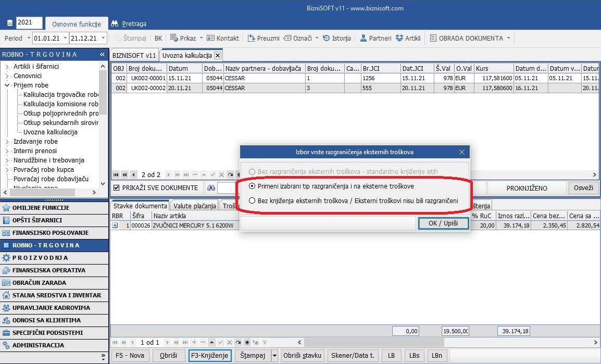Select 'Primeni izabrani tip razgraničenja' radio option
Image resolution: width=601 pixels, height=364 pixels.
click(x=253, y=186)
